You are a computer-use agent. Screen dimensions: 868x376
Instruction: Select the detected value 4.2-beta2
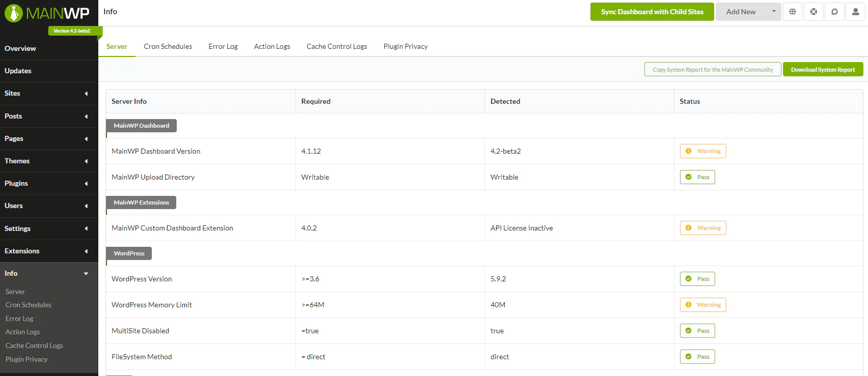click(506, 151)
